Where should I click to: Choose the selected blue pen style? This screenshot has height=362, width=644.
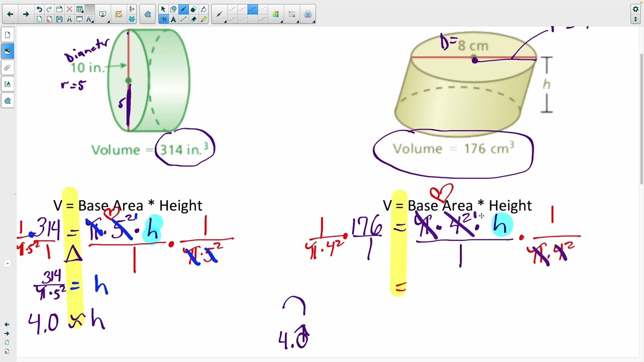tap(253, 9)
